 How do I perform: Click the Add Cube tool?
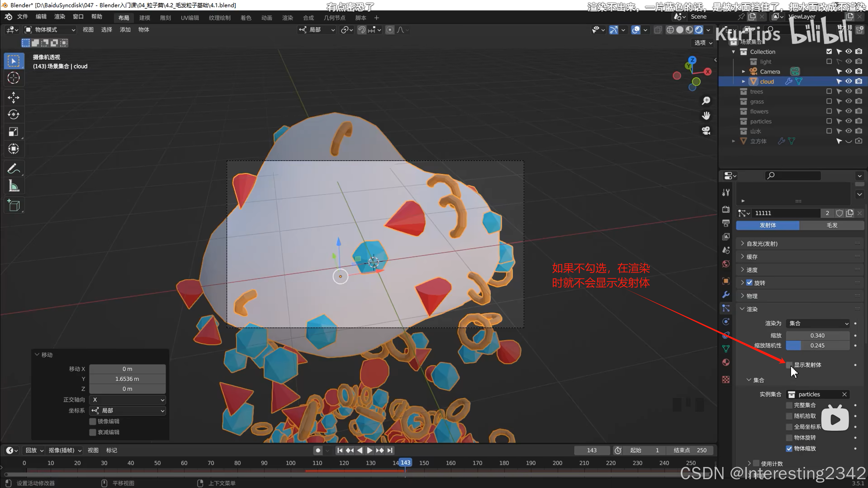click(14, 206)
